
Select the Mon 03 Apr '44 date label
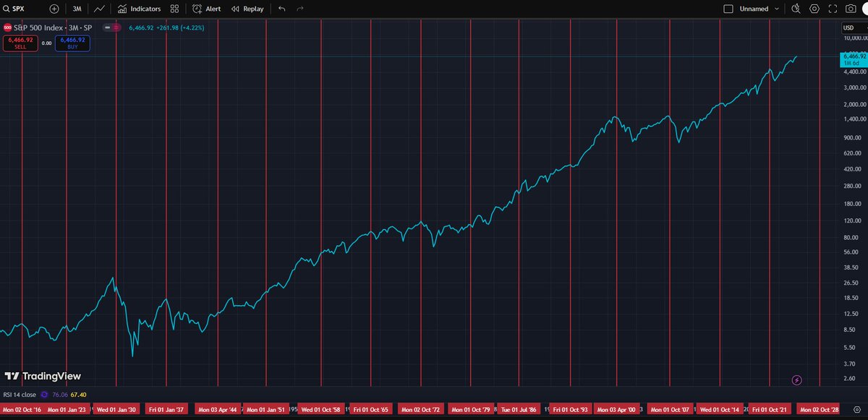(218, 409)
